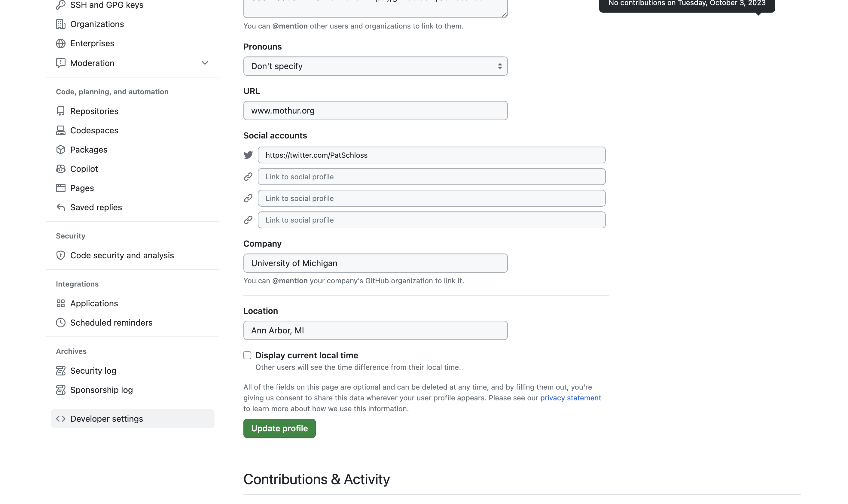
Task: Click the Location input field
Action: click(x=375, y=330)
